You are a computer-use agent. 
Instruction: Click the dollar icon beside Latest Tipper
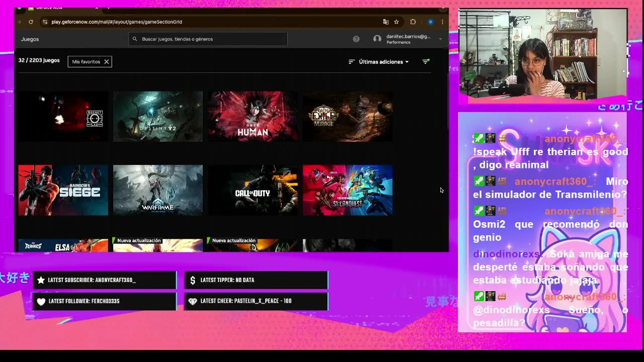193,280
